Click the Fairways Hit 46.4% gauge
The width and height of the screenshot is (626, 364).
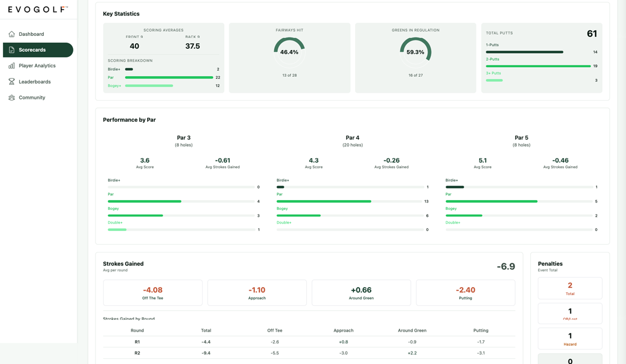[x=290, y=52]
